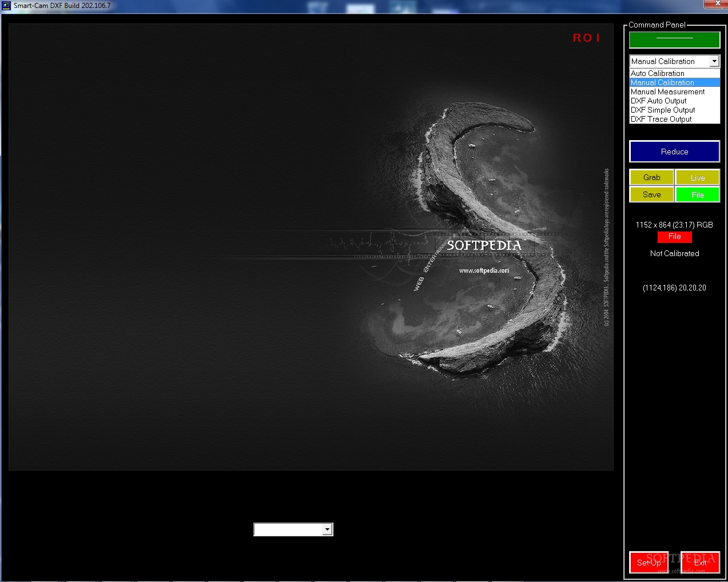Viewport: 728px width, 582px height.
Task: Select DXF Simple Output option
Action: tap(674, 110)
